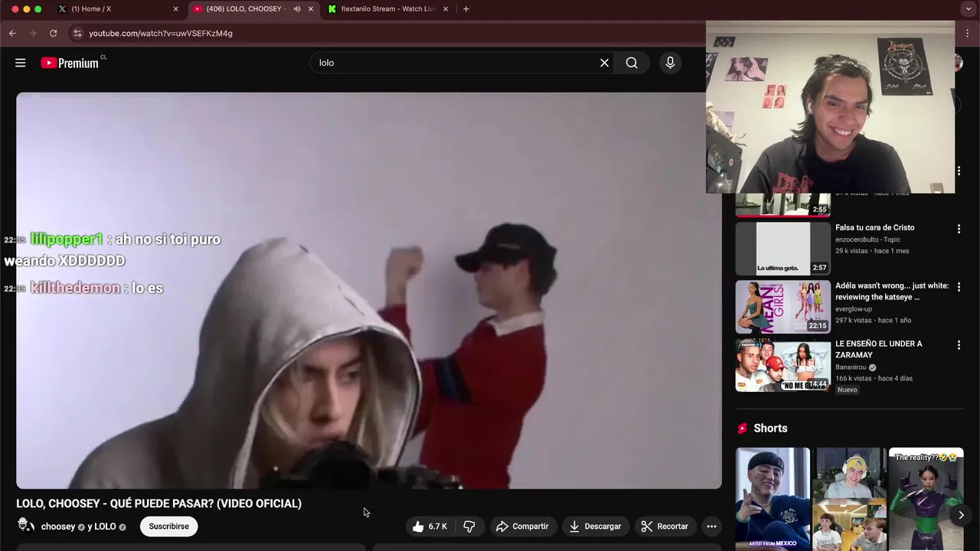Click the X logo favicon on first tab
Viewport: 980px width, 551px height.
click(x=63, y=9)
